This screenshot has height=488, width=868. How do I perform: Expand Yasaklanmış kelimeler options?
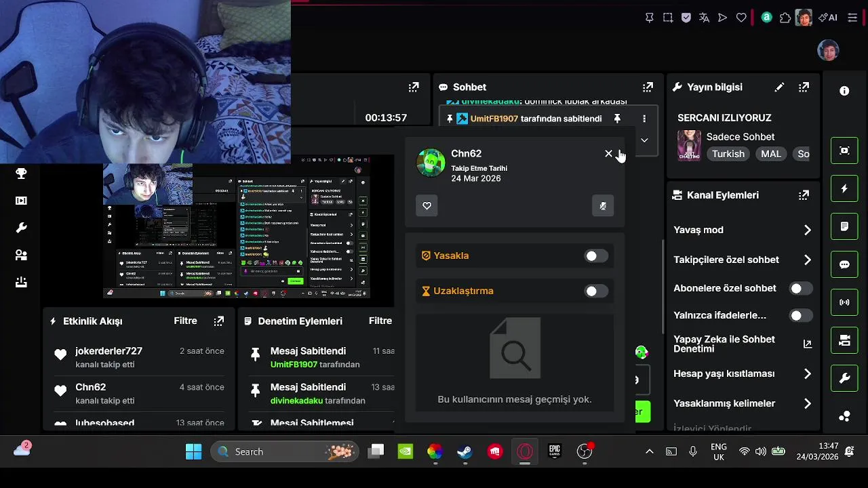tap(808, 403)
